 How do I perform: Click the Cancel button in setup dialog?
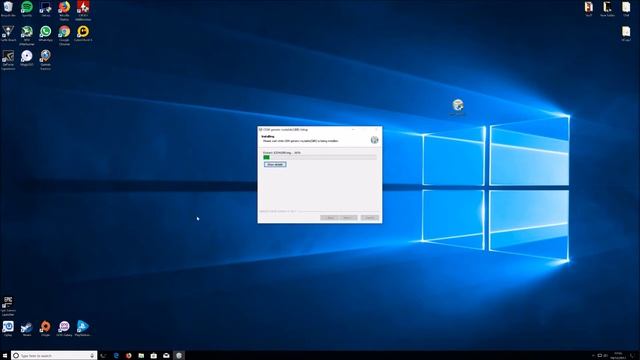click(370, 218)
